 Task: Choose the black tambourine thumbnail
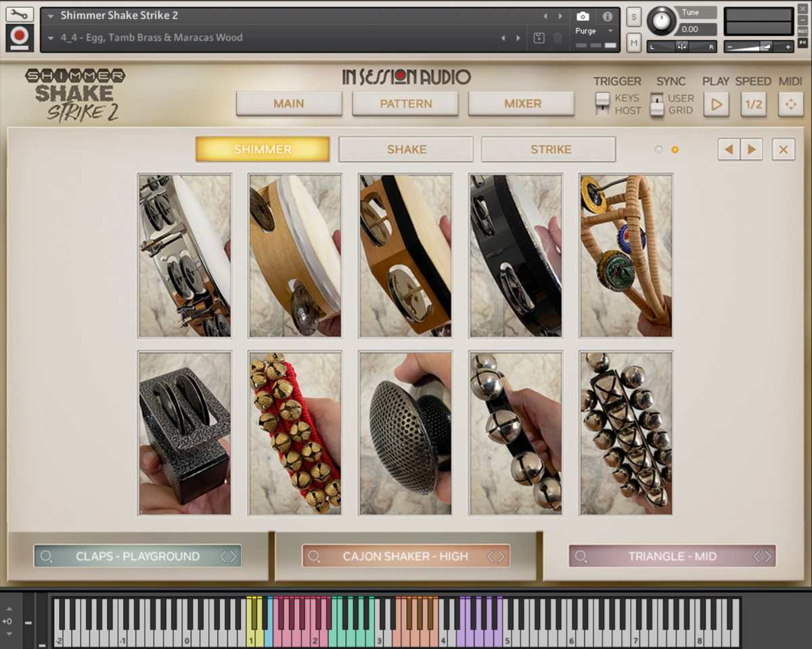pos(516,256)
